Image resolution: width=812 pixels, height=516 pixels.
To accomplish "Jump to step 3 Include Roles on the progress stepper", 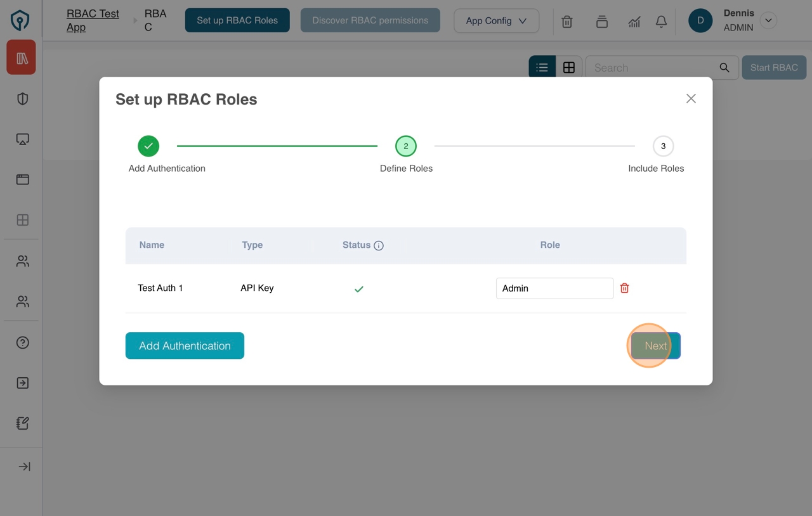I will click(664, 146).
